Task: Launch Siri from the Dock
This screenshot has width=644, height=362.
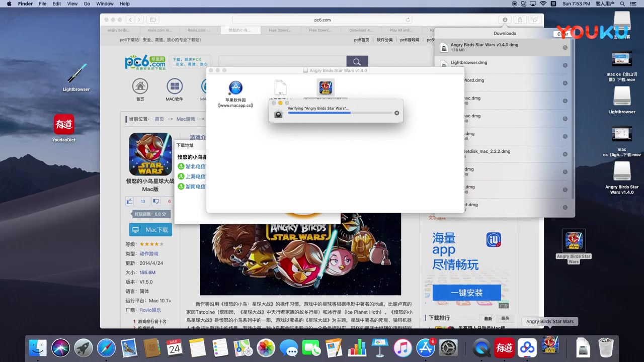Action: coord(61,348)
